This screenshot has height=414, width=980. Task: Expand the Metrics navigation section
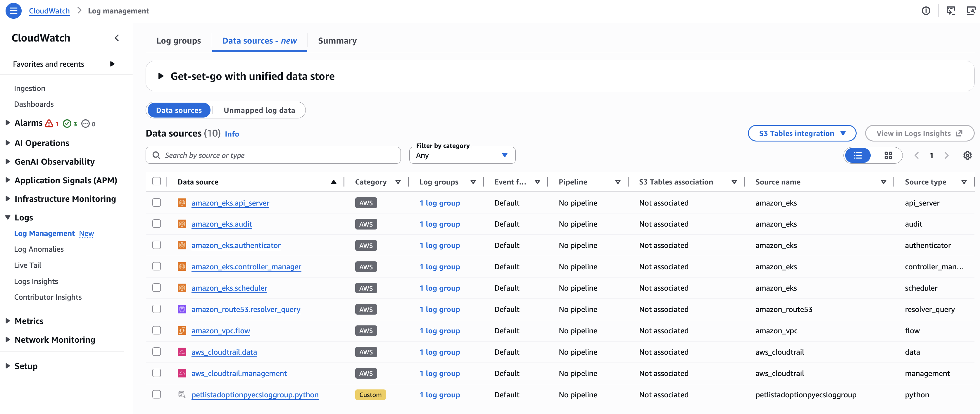pyautogui.click(x=8, y=321)
